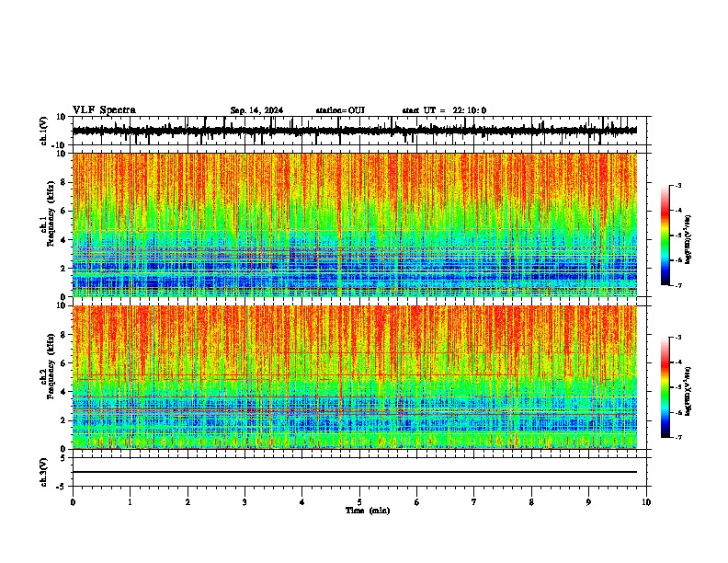Click the "5" tick on ch.3(V) axis
Screen dimensions: 728x563
point(63,458)
